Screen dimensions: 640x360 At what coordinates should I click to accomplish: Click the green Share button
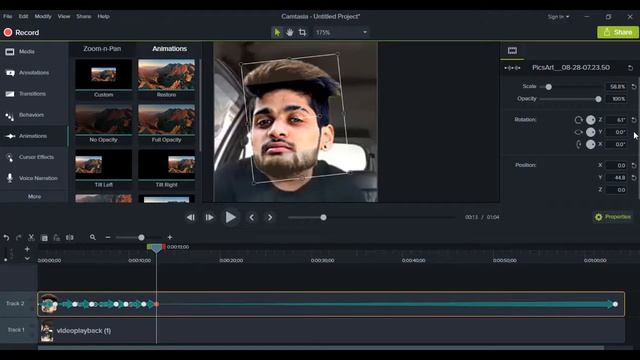tap(618, 32)
